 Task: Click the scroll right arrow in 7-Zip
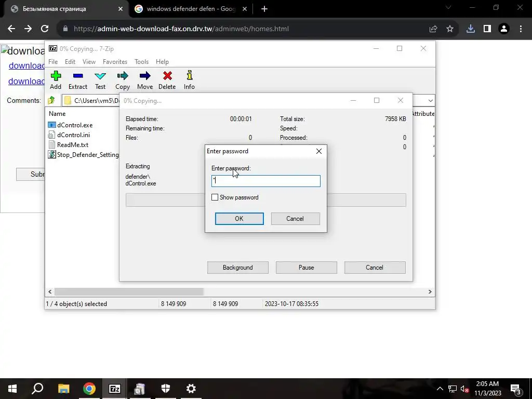coord(430,291)
